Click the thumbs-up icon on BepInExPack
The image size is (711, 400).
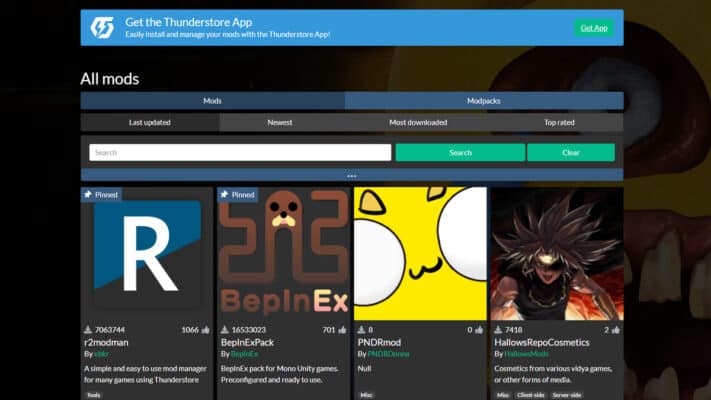click(x=342, y=329)
